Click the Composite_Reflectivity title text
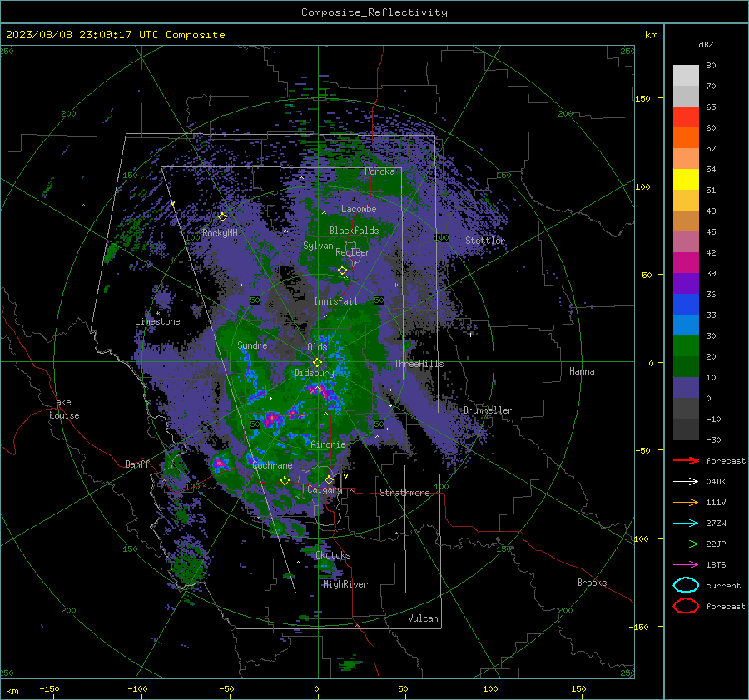 (374, 12)
